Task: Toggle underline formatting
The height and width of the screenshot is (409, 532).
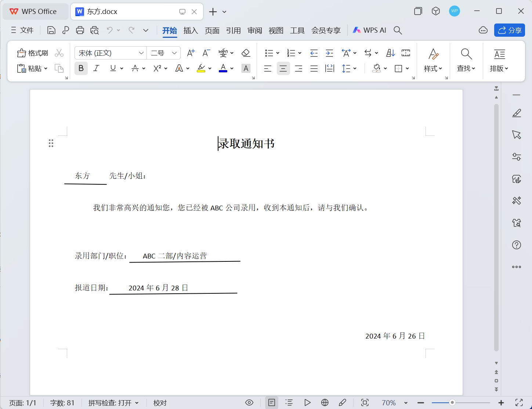Action: 113,68
